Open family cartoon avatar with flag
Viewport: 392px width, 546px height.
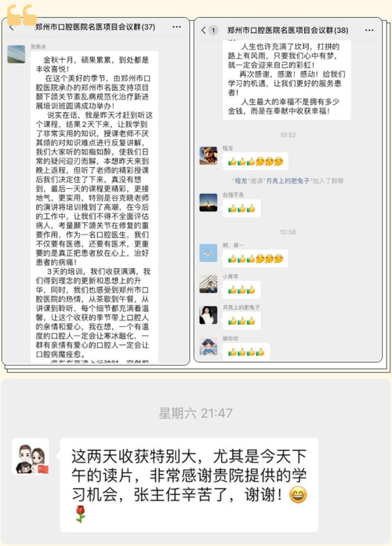pos(31,457)
